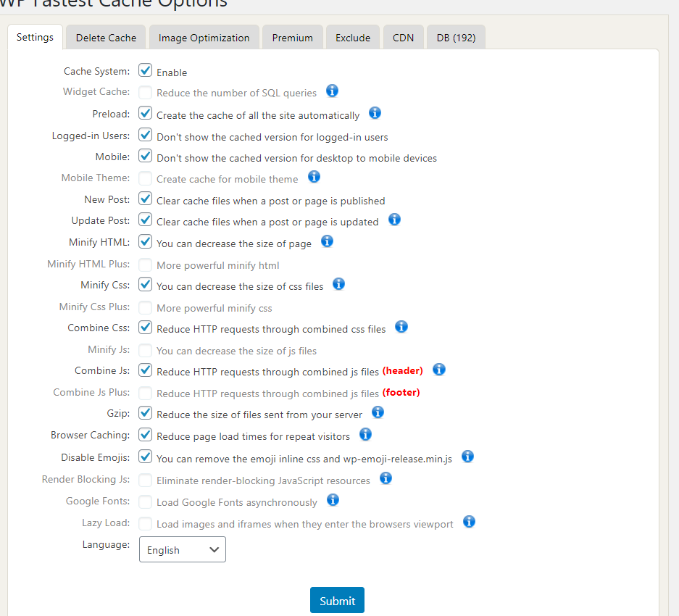Click the 'Language:' label
This screenshot has height=616, width=679.
coord(106,544)
